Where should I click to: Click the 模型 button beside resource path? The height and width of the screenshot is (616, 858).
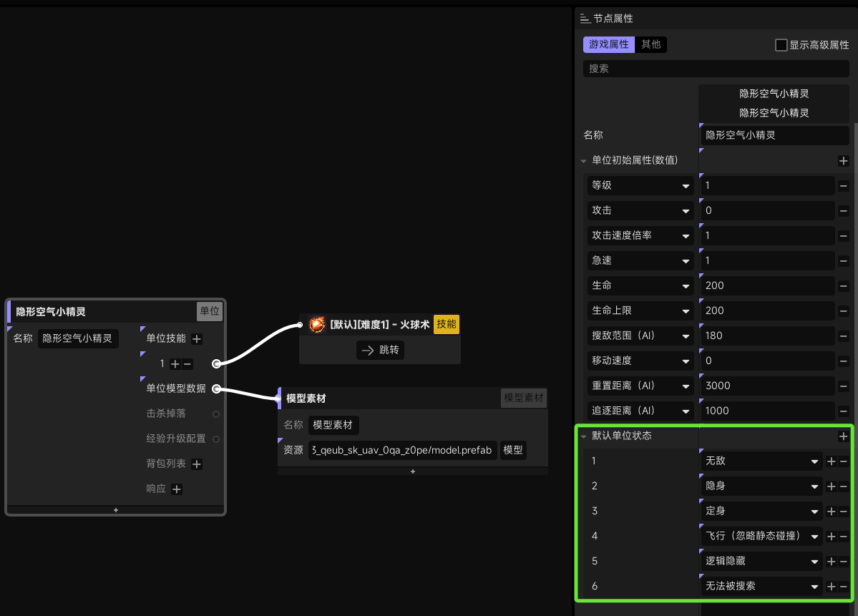(x=512, y=450)
